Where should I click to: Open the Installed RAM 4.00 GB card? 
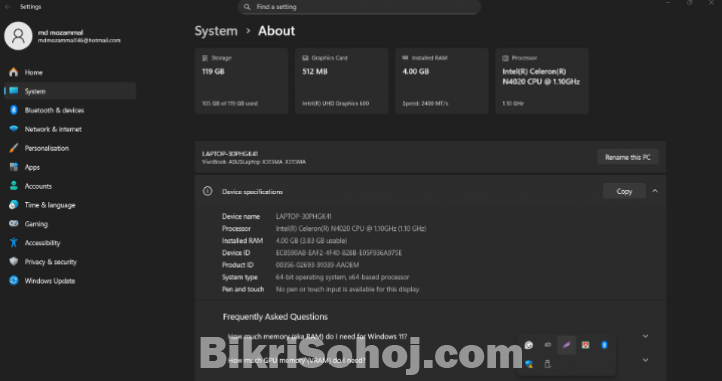click(x=442, y=81)
